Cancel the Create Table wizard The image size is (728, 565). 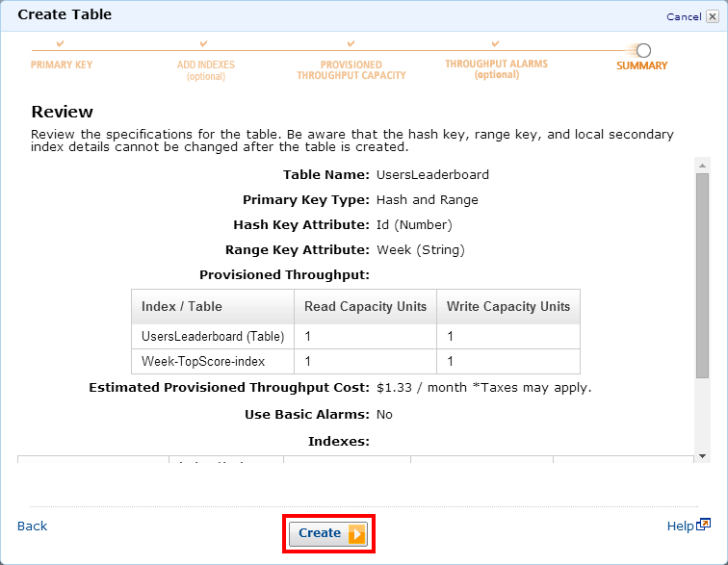click(x=683, y=16)
